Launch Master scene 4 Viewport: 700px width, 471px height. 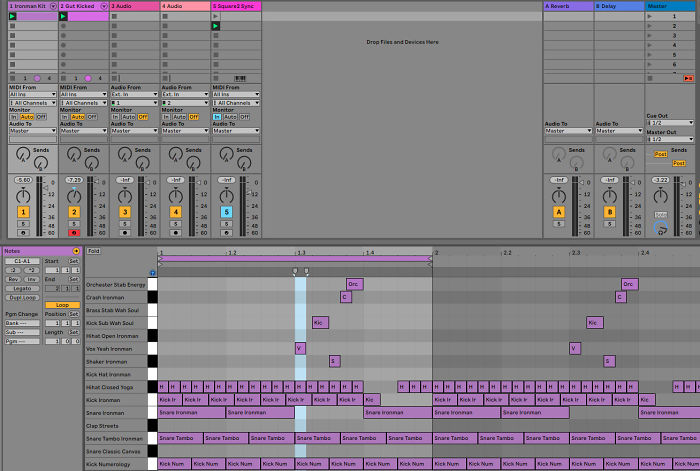[x=650, y=45]
